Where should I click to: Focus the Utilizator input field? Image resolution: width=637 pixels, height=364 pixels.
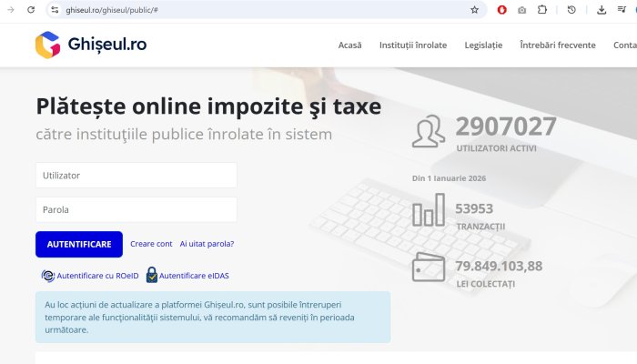(x=136, y=175)
